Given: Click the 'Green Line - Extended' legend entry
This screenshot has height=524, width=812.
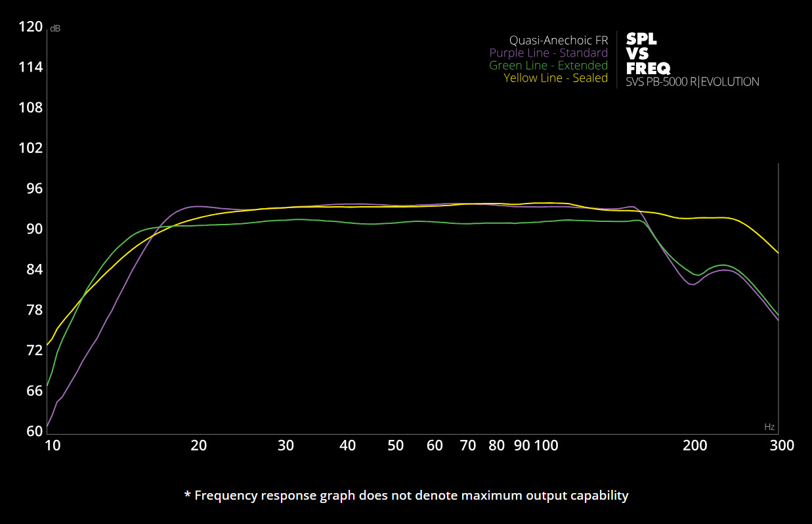Looking at the screenshot, I should pos(548,66).
